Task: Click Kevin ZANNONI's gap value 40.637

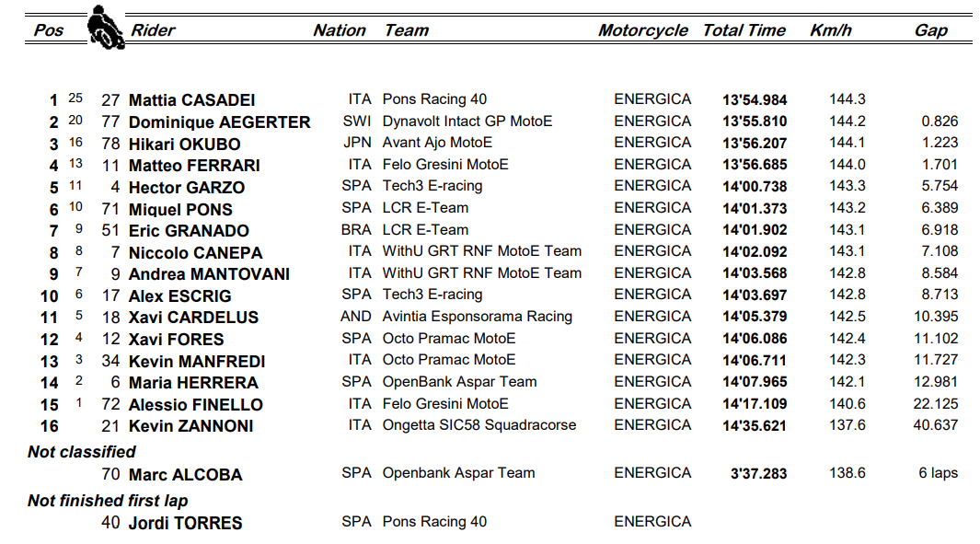Action: [937, 426]
